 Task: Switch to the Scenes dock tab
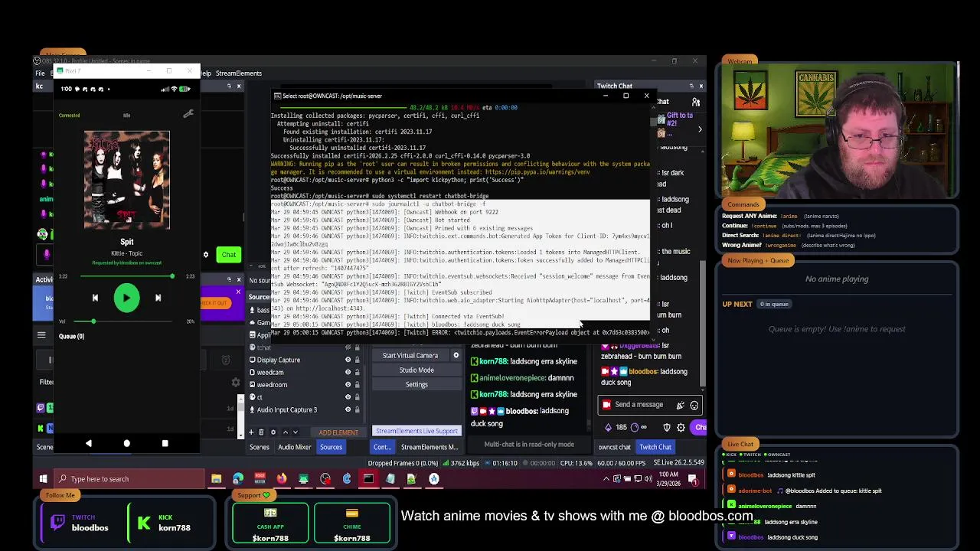point(259,447)
